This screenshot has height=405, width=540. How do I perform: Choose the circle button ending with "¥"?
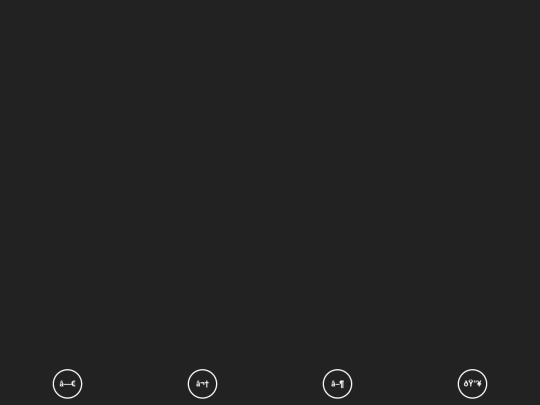(472, 384)
